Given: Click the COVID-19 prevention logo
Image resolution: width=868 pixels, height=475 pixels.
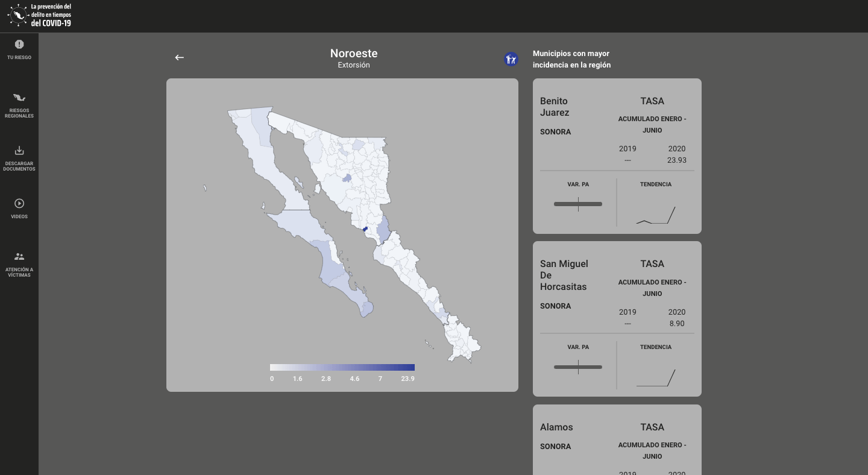Looking at the screenshot, I should tap(40, 15).
